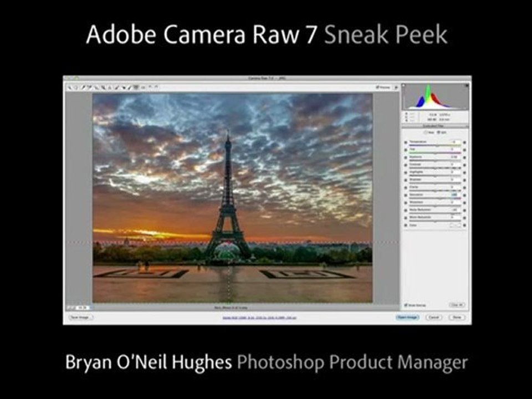Click the plus icon beside Color
The width and height of the screenshot is (532, 399).
(x=464, y=225)
